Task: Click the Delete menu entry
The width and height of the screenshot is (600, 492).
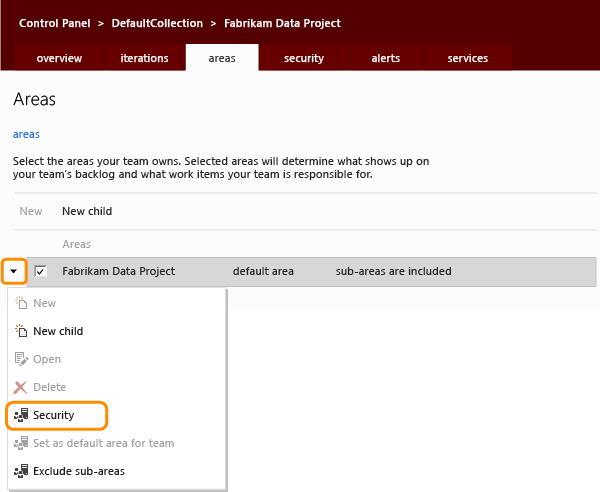Action: [x=117, y=387]
